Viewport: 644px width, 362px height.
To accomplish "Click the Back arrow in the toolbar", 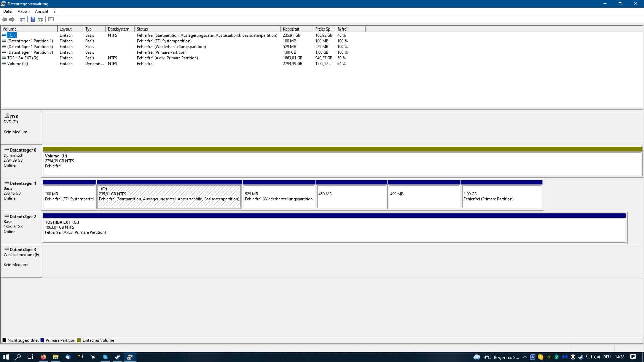I will click(4, 19).
